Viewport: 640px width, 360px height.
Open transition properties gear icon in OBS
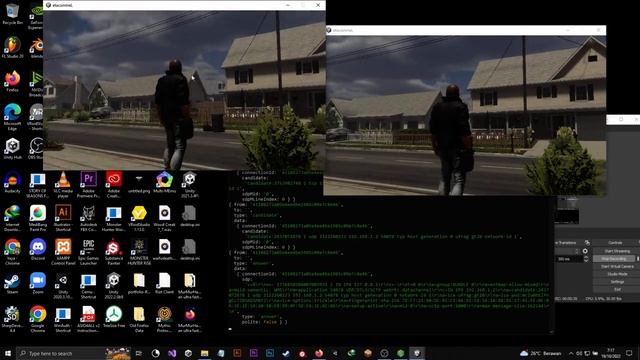585,251
